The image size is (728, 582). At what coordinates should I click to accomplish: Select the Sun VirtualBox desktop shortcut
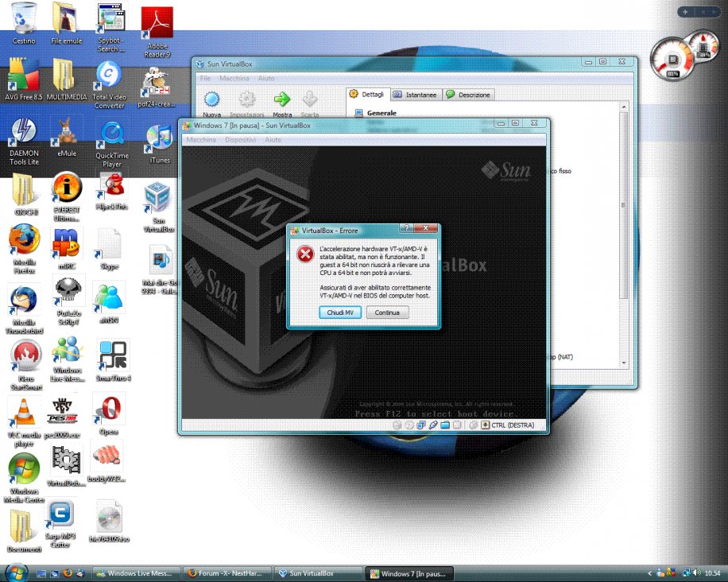tap(158, 207)
